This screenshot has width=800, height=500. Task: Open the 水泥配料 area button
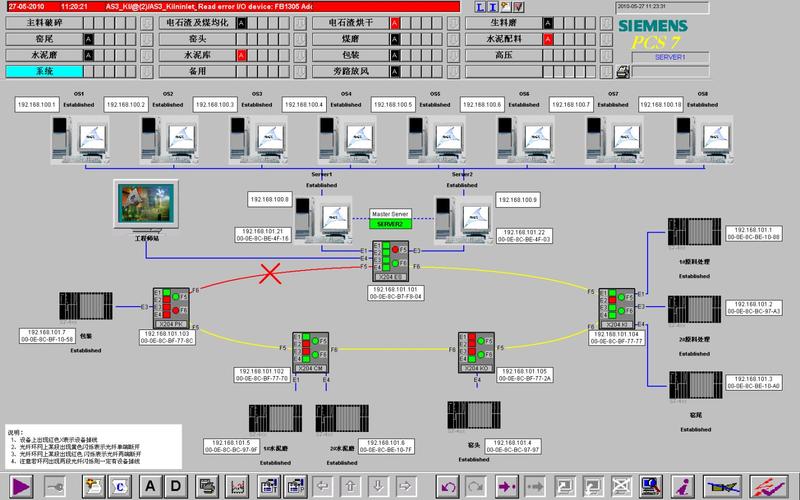point(504,39)
